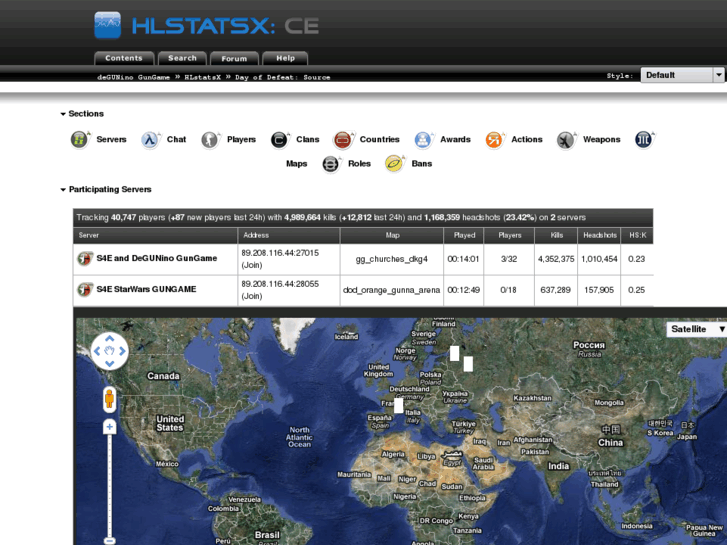Click the Players text link
Image resolution: width=727 pixels, height=545 pixels.
tap(241, 139)
